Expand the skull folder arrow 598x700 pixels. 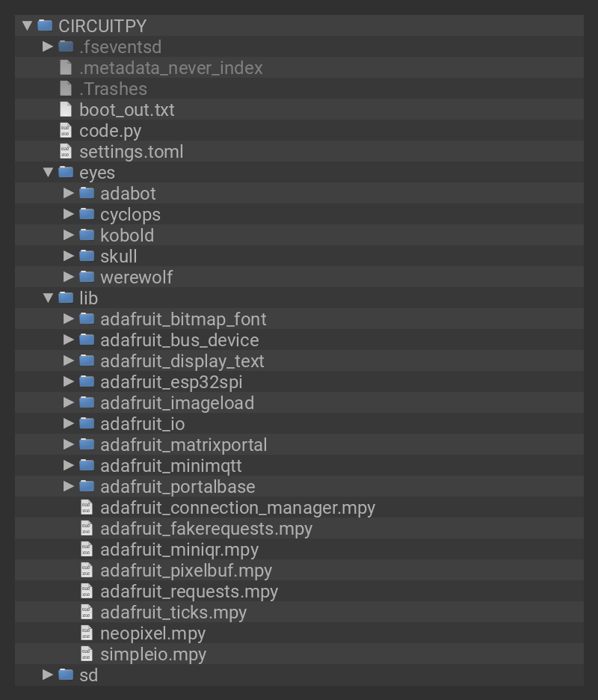[69, 257]
